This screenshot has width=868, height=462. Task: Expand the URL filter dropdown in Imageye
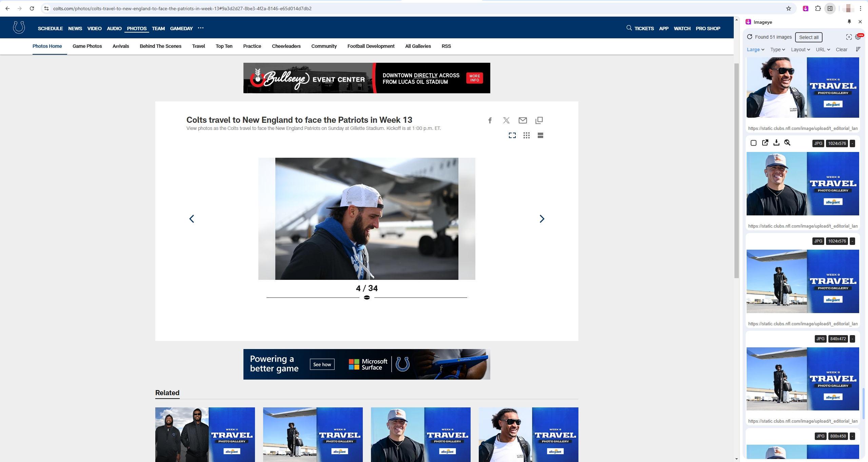[x=823, y=50]
